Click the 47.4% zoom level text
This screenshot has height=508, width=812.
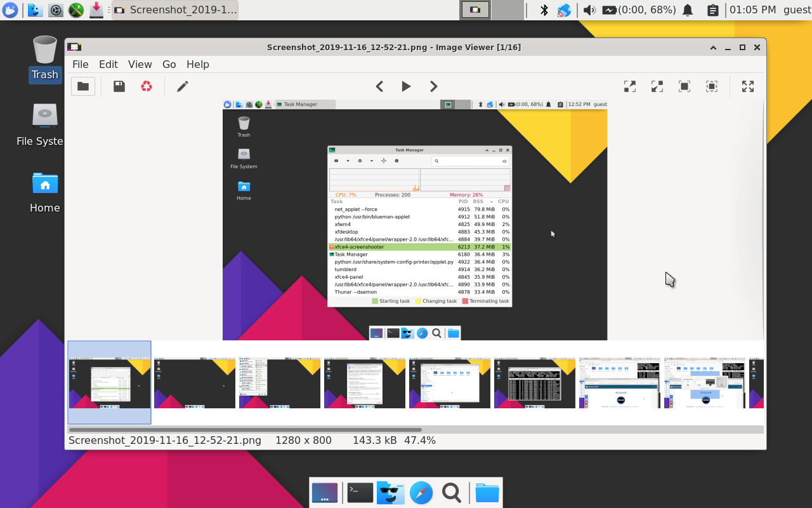420,440
